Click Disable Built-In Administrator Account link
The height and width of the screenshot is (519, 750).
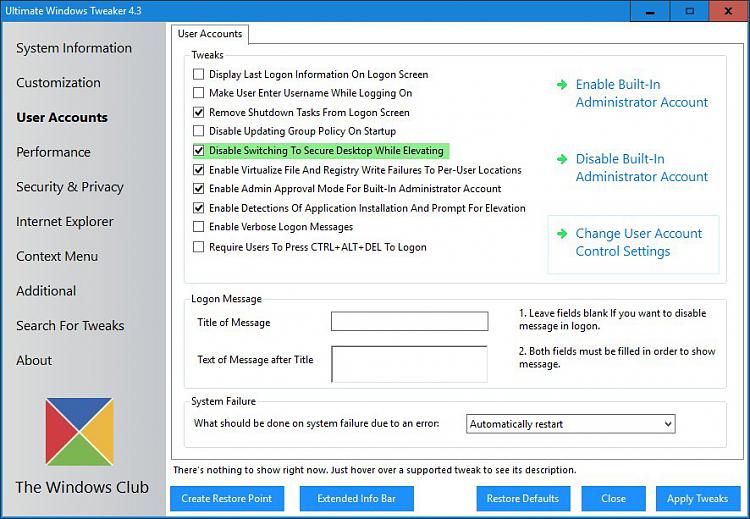(641, 168)
